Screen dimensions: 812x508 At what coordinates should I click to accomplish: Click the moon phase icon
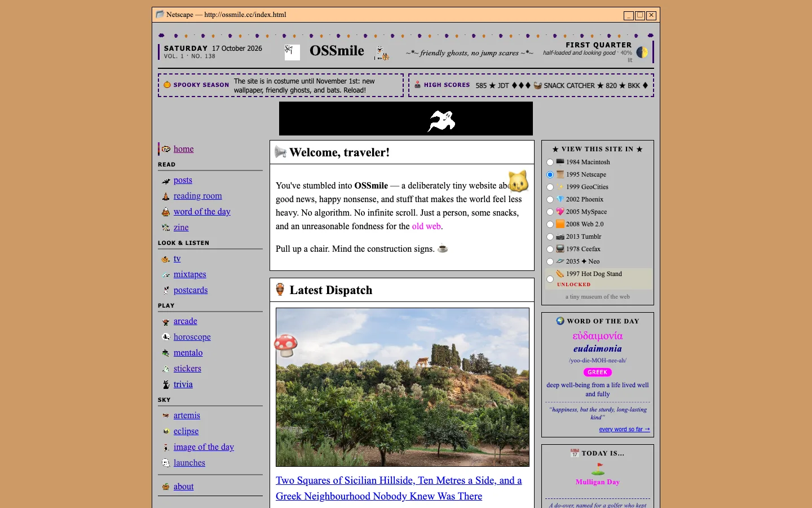(642, 52)
